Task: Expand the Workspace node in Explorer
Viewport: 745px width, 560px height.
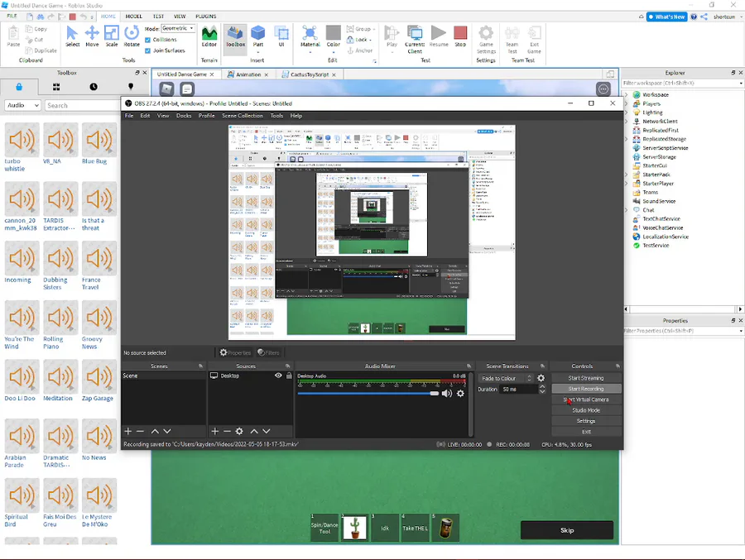Action: coord(627,94)
